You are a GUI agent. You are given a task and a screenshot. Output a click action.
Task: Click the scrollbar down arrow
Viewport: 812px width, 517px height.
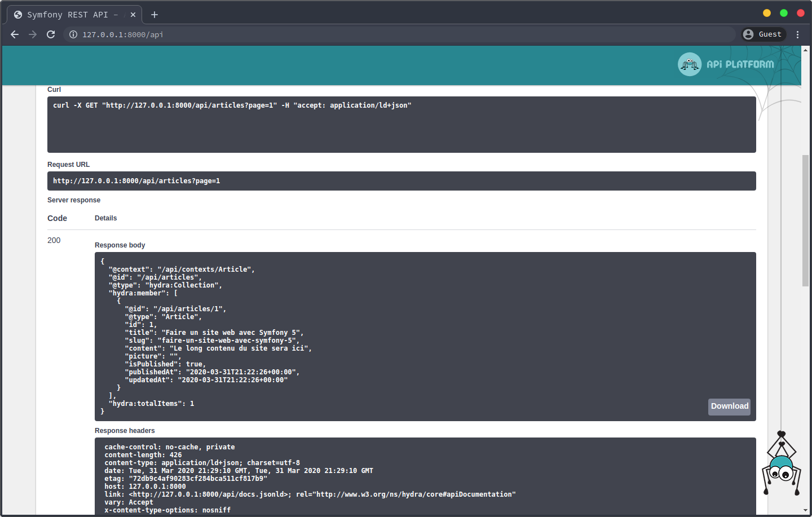pyautogui.click(x=805, y=510)
